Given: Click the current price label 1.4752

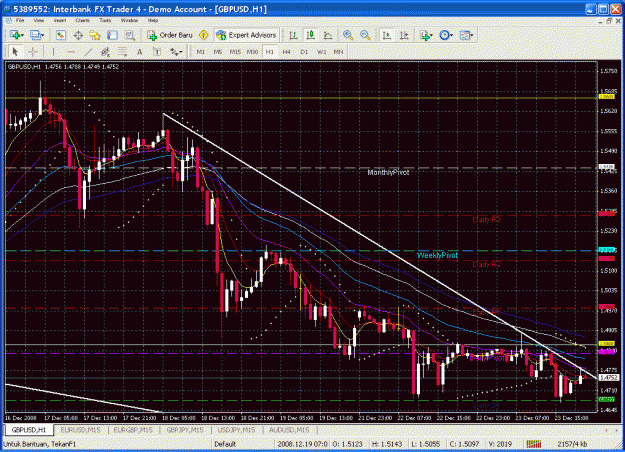Looking at the screenshot, I should click(609, 377).
